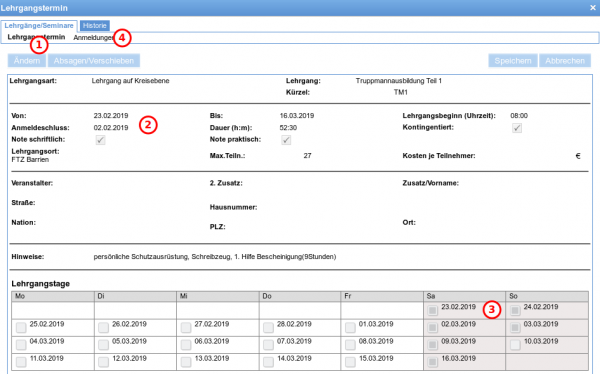Check the 26.02.2019 course day box
Screen dimensions: 600x374
click(103, 327)
